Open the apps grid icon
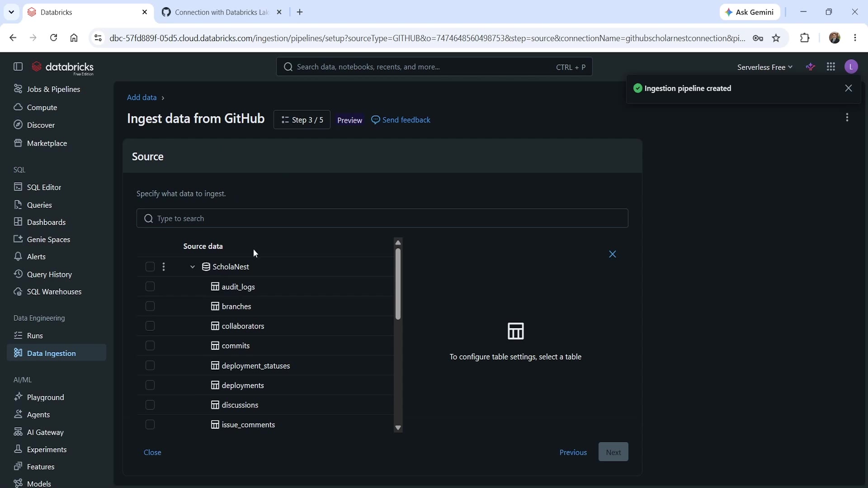This screenshot has height=488, width=868. 831,67
